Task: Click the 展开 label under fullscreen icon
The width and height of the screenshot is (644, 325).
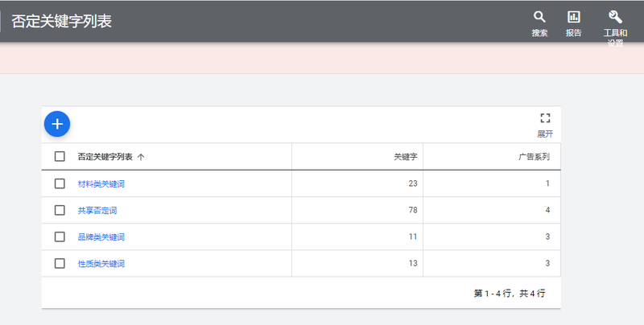Action: tap(545, 134)
